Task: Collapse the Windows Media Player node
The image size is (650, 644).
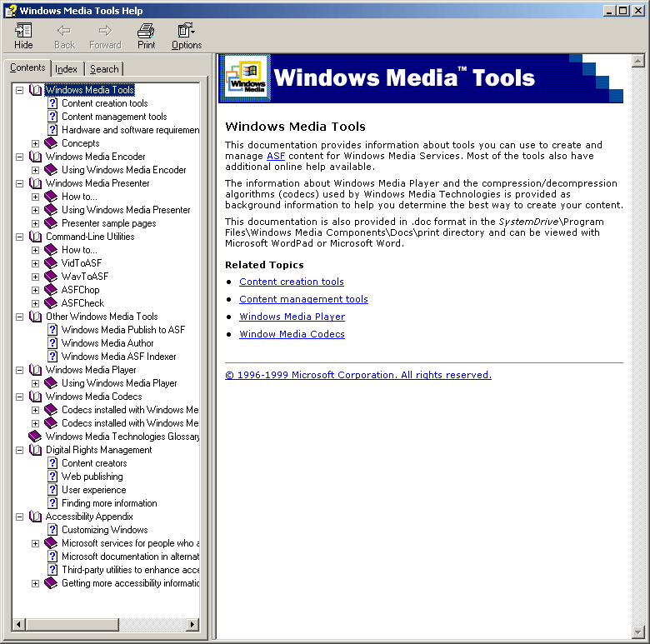Action: (x=19, y=370)
